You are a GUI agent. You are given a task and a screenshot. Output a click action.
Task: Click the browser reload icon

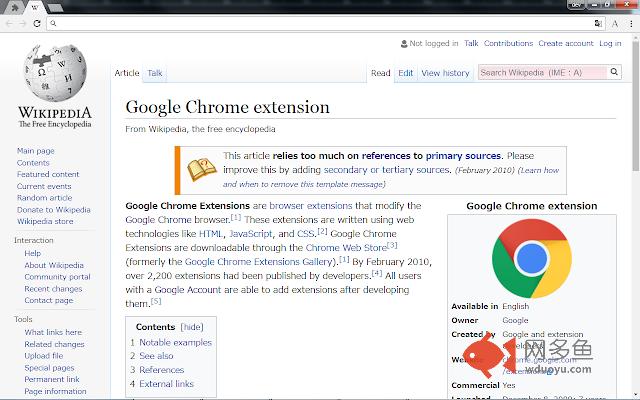(x=37, y=24)
